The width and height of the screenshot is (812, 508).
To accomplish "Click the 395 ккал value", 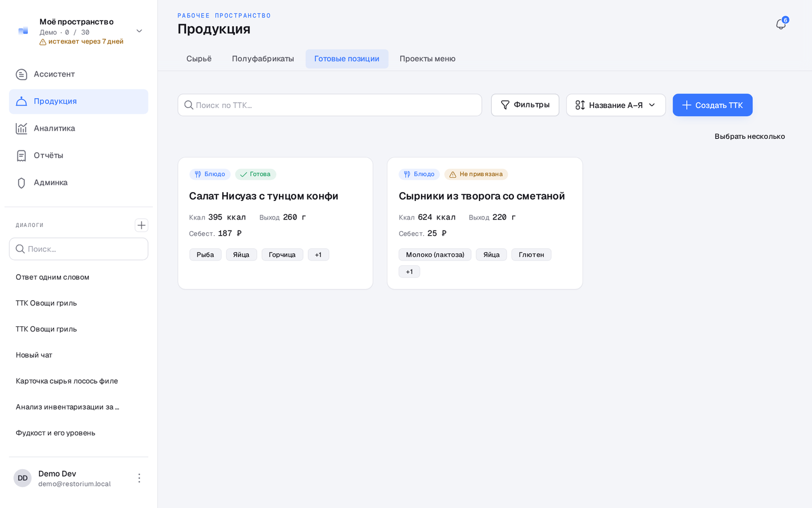I will click(227, 217).
